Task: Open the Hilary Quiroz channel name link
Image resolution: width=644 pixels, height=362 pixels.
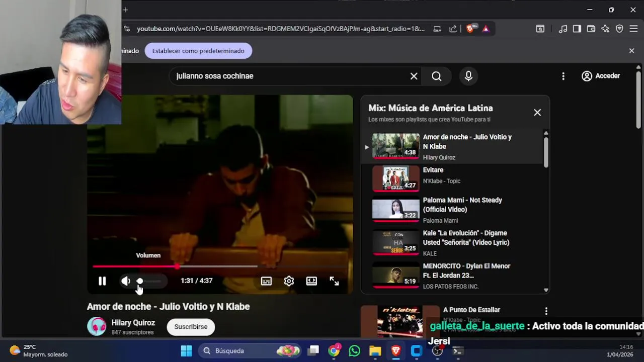Action: click(133, 323)
